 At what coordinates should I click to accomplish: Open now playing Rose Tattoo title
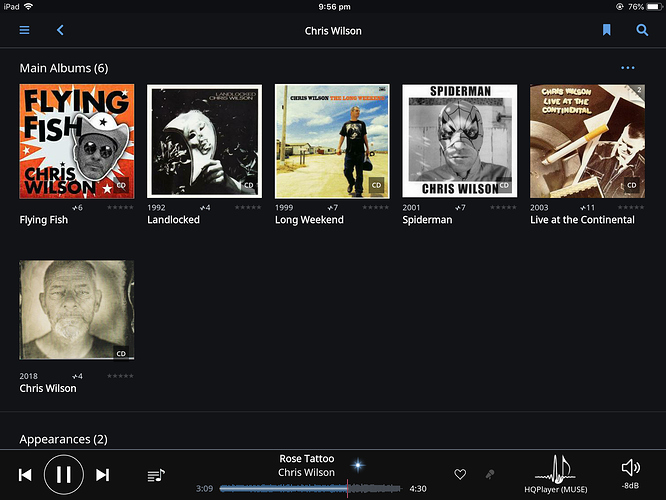pos(307,459)
